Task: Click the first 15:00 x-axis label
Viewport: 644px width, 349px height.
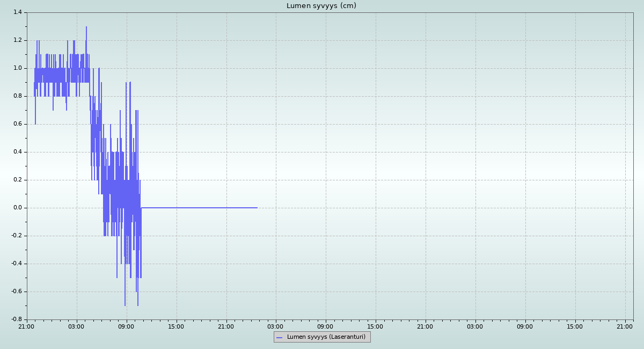Action: coord(176,326)
